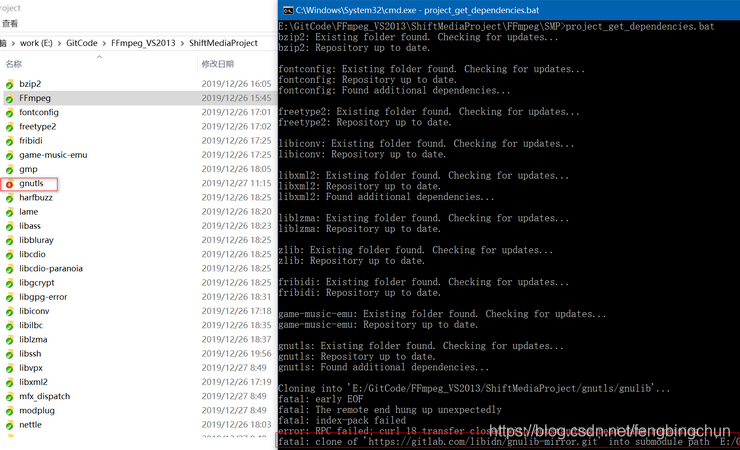
Task: Click the mfx_dispatch folder icon
Action: (x=9, y=397)
